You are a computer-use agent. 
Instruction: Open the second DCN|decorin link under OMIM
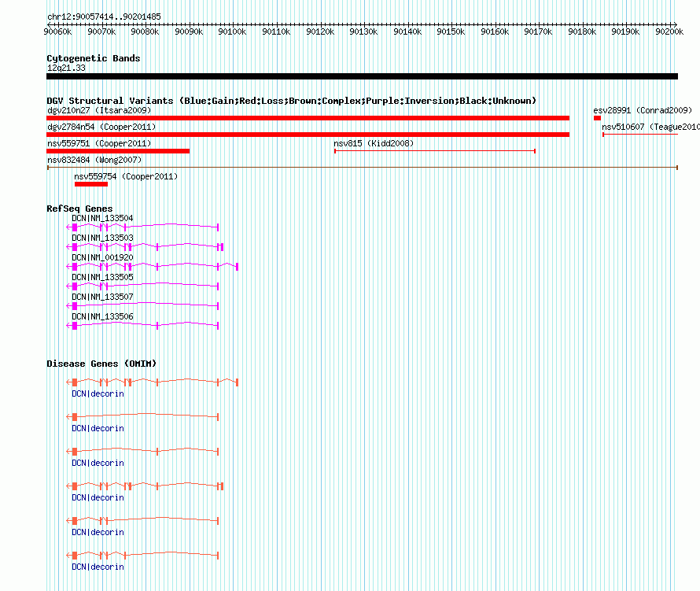98,428
